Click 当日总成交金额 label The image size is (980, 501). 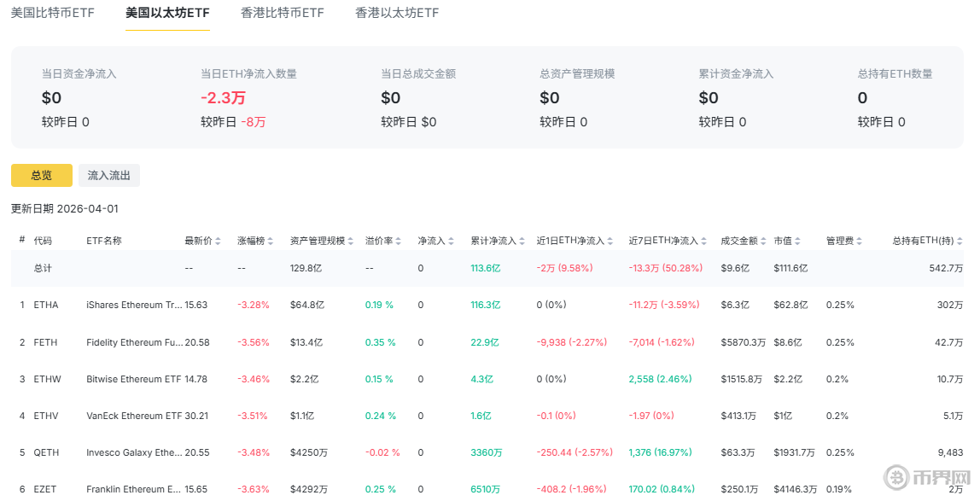pyautogui.click(x=418, y=73)
